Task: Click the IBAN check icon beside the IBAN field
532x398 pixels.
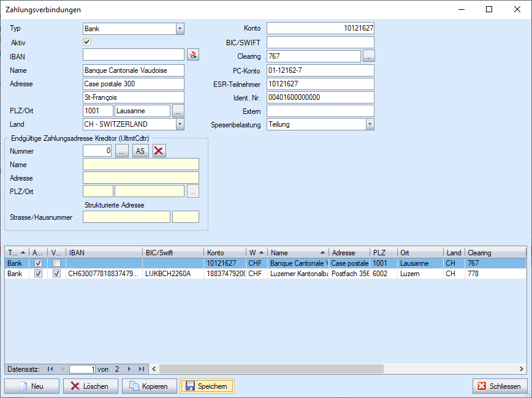Action: point(193,56)
